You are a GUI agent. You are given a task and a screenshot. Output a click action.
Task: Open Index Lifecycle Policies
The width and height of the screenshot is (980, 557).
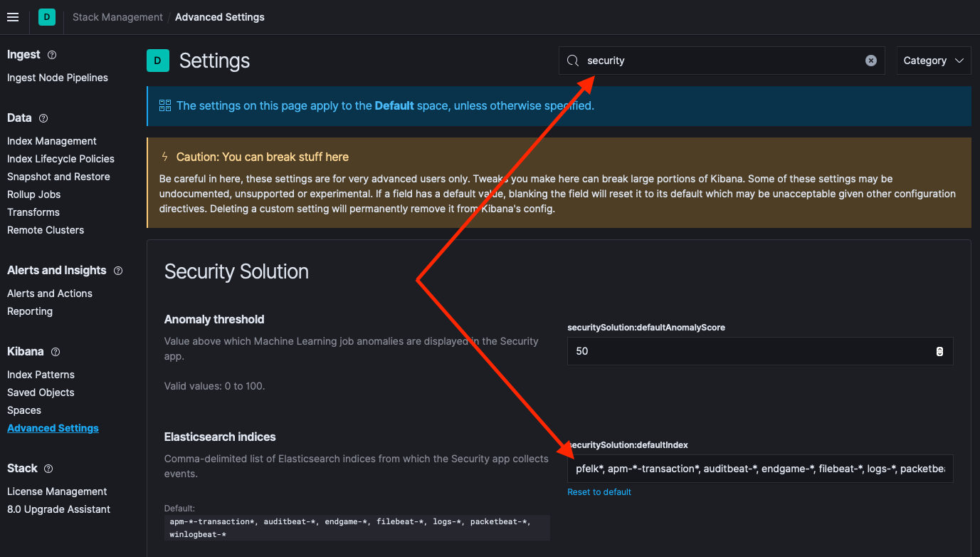[x=60, y=159]
